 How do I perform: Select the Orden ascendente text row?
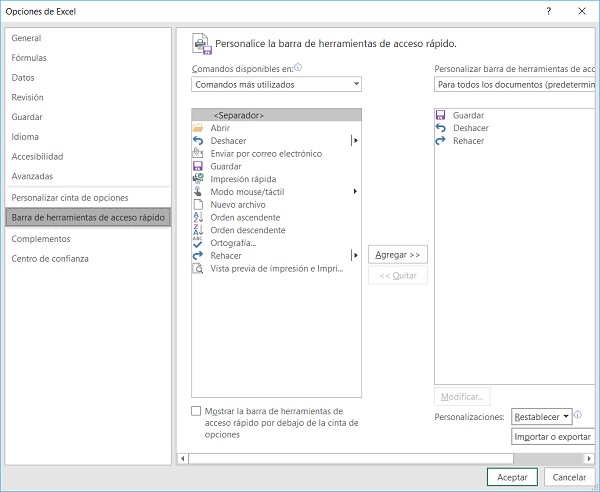tap(245, 217)
